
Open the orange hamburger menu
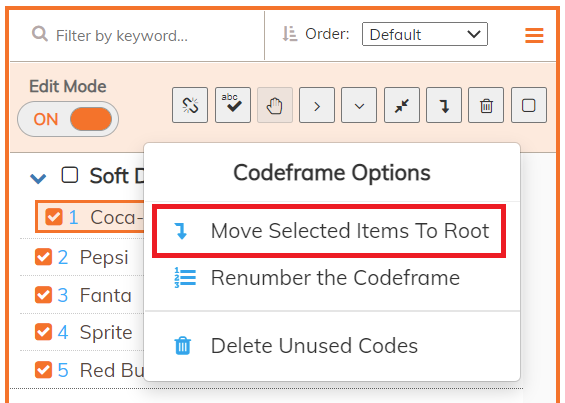tap(534, 36)
